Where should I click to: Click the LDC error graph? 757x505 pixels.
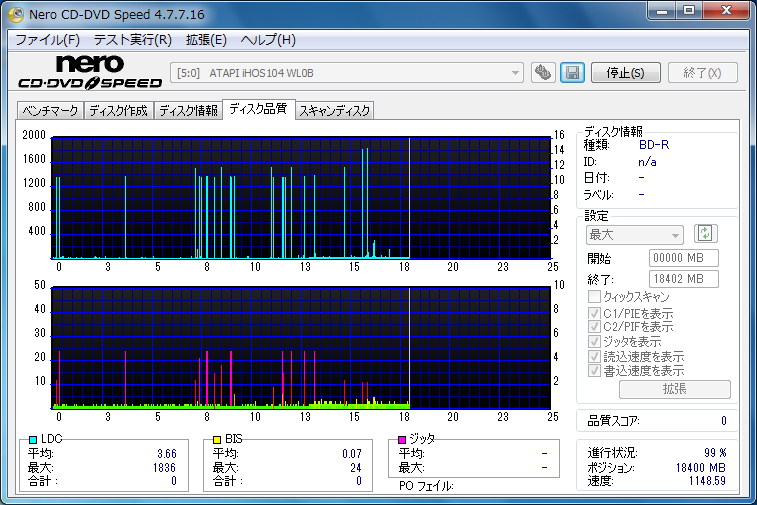click(301, 198)
